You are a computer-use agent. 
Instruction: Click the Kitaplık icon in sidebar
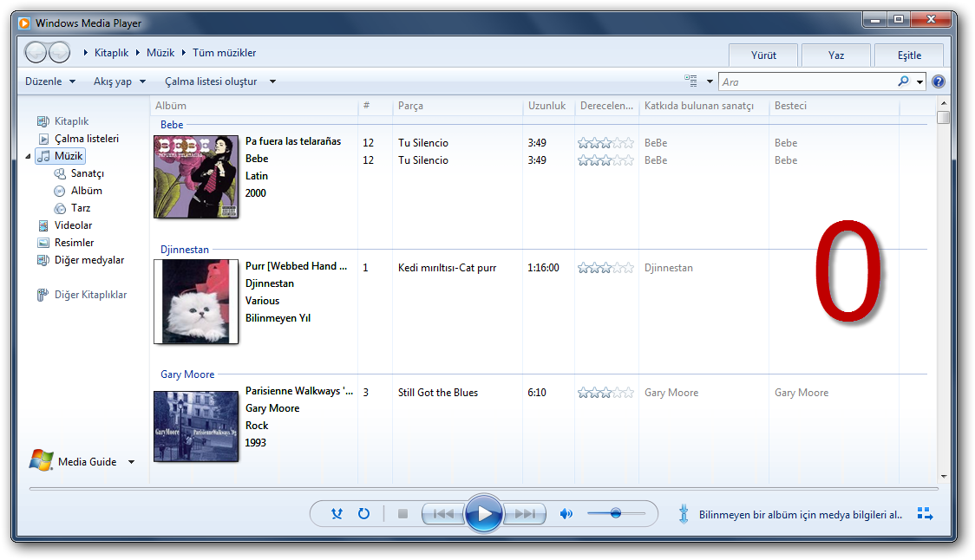(x=43, y=121)
